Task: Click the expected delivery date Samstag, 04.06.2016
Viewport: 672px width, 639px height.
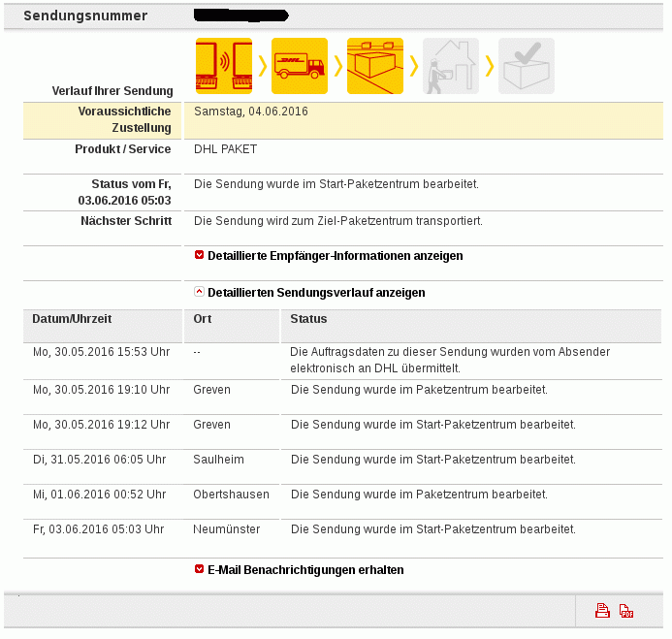Action: (251, 112)
